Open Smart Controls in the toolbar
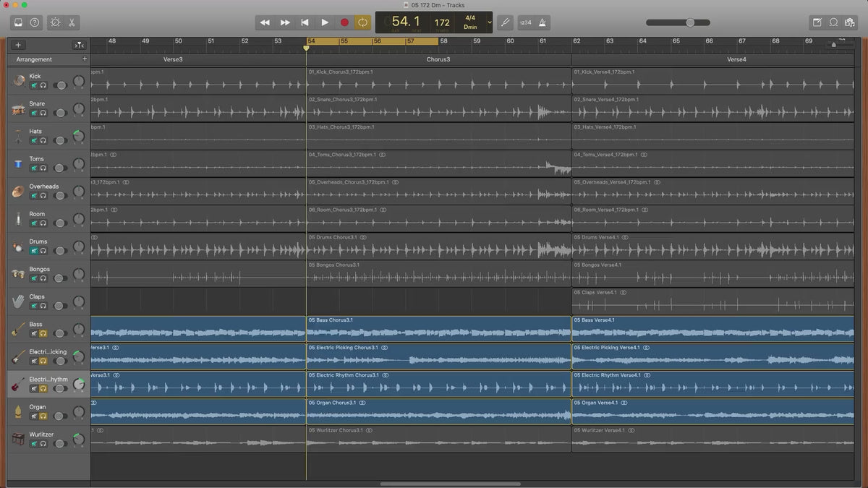Image resolution: width=868 pixels, height=488 pixels. tap(55, 22)
